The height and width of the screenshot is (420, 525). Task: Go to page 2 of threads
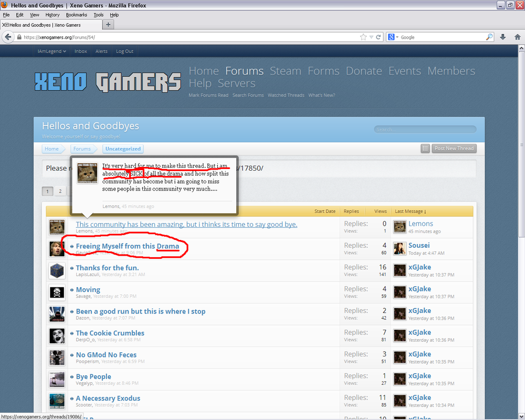tap(60, 191)
